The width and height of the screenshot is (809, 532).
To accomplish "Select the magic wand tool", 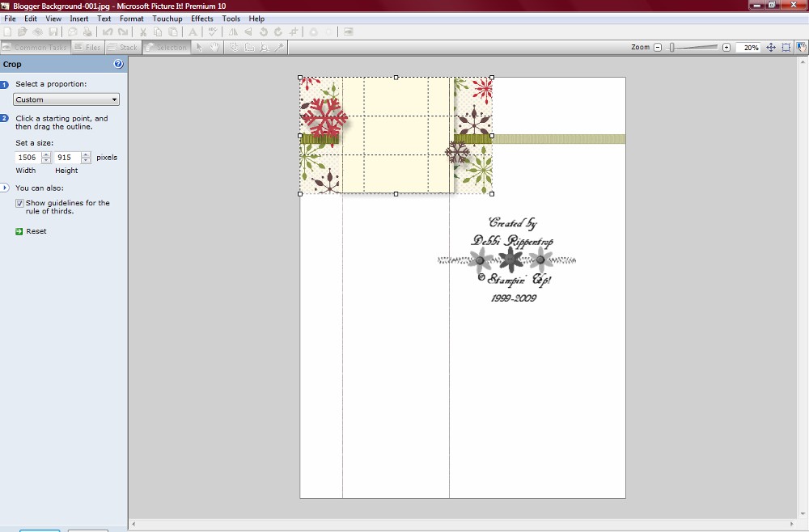I will 279,48.
